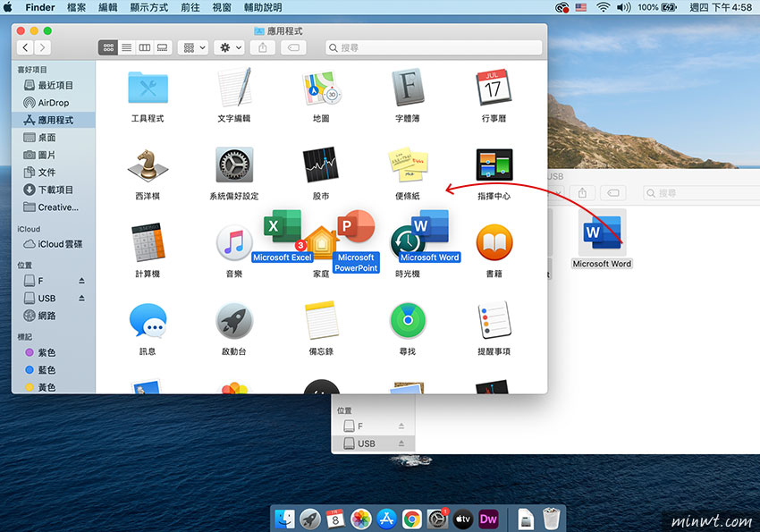Select 網路 Network in the sidebar
The image size is (760, 532).
[x=54, y=316]
